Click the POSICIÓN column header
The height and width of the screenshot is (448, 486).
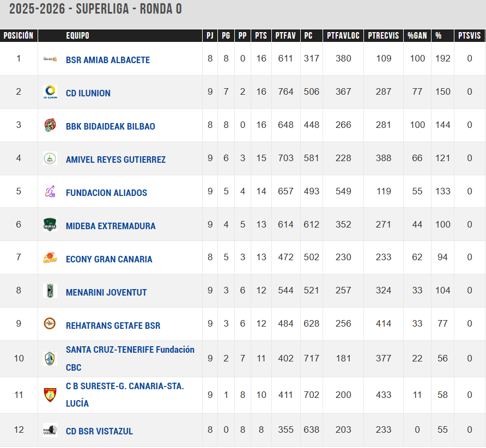19,36
